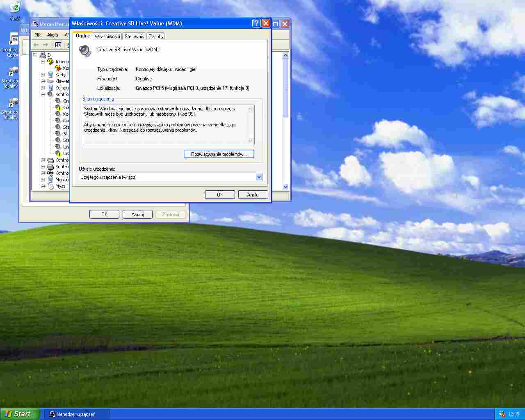Confirm the properties dialog with OK
Viewport: 525px width, 420px height.
220,195
